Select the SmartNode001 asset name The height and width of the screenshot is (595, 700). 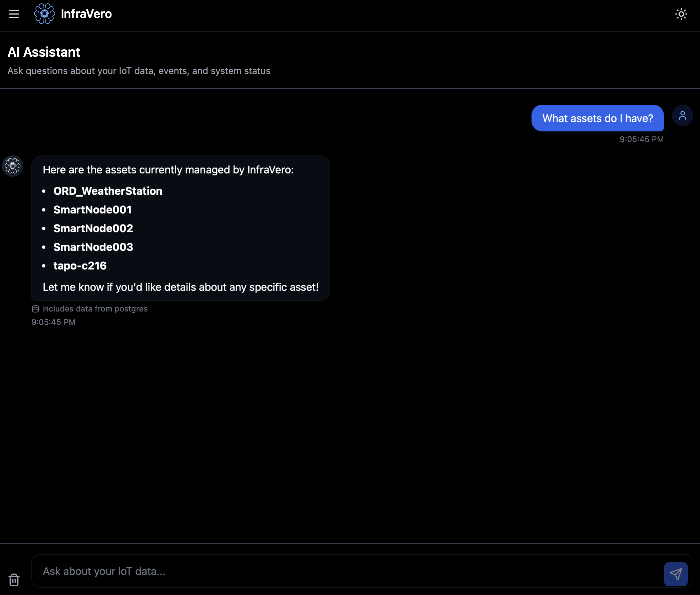pos(93,209)
